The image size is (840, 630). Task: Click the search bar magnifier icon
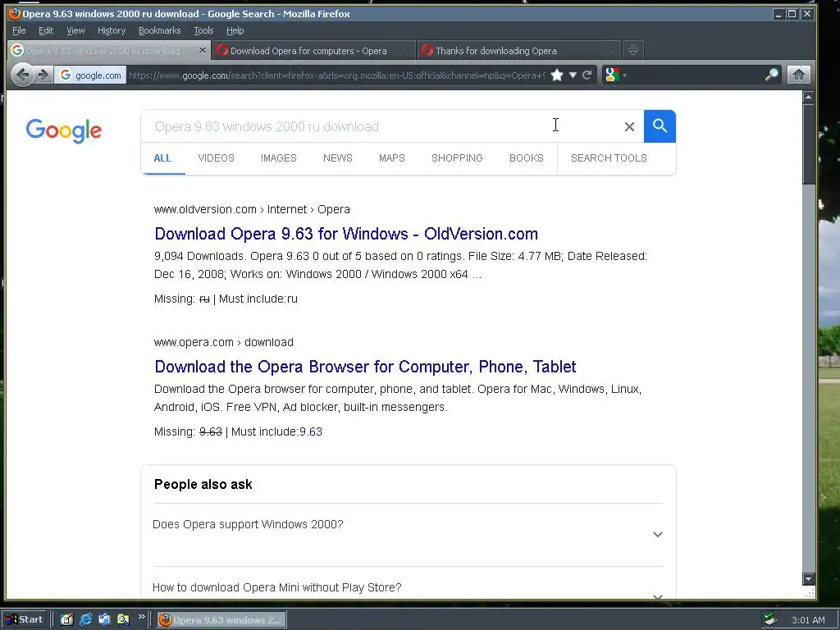(772, 75)
